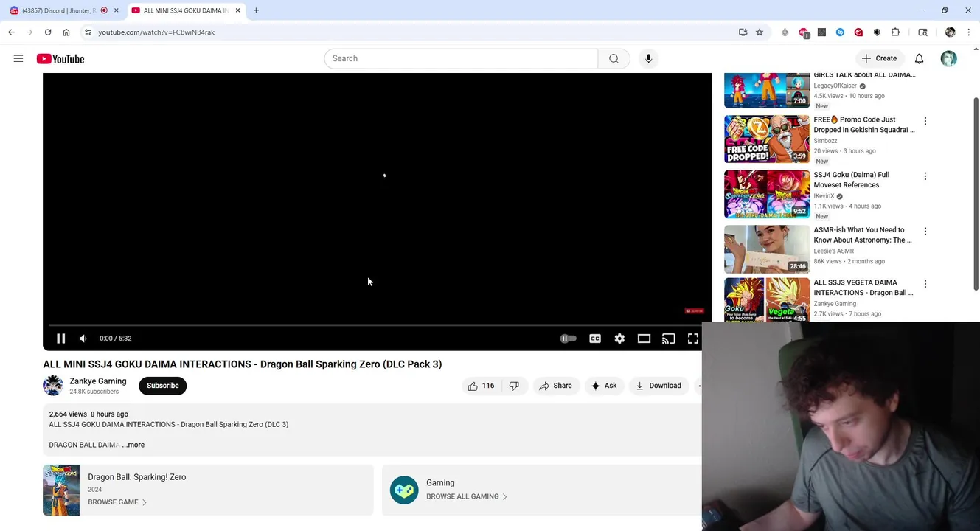Go to the browser home page
This screenshot has height=531, width=980.
66,32
